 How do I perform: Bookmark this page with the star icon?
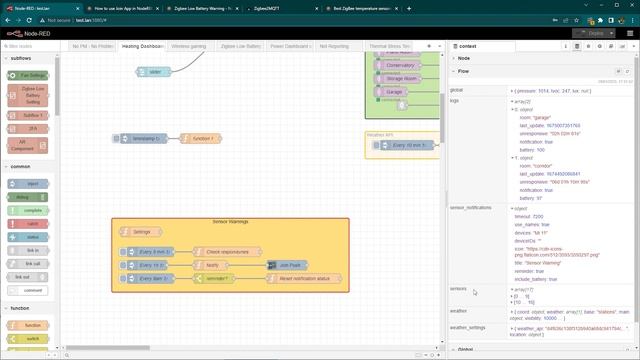coord(576,20)
